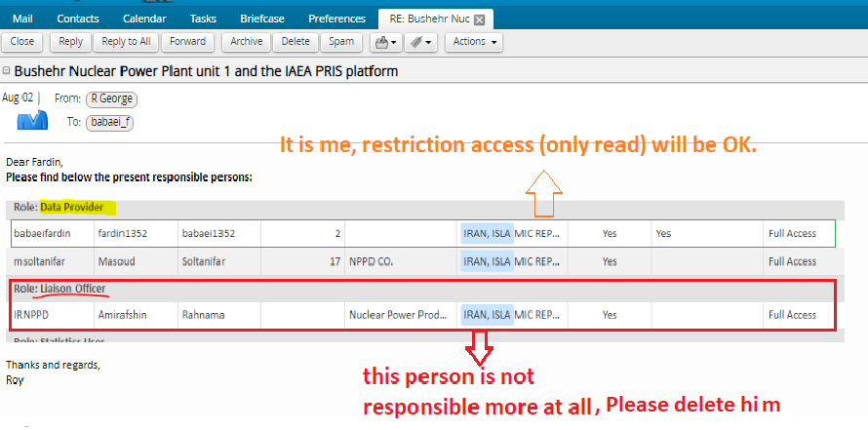This screenshot has height=430, width=868.
Task: Switch to the Mail tab
Action: click(22, 19)
